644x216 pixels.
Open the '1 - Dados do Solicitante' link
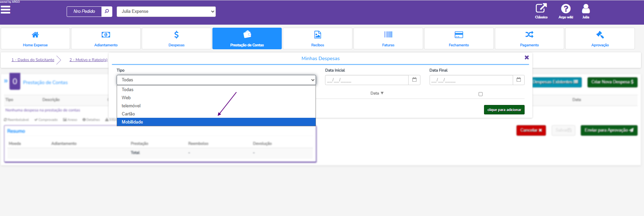[33, 60]
